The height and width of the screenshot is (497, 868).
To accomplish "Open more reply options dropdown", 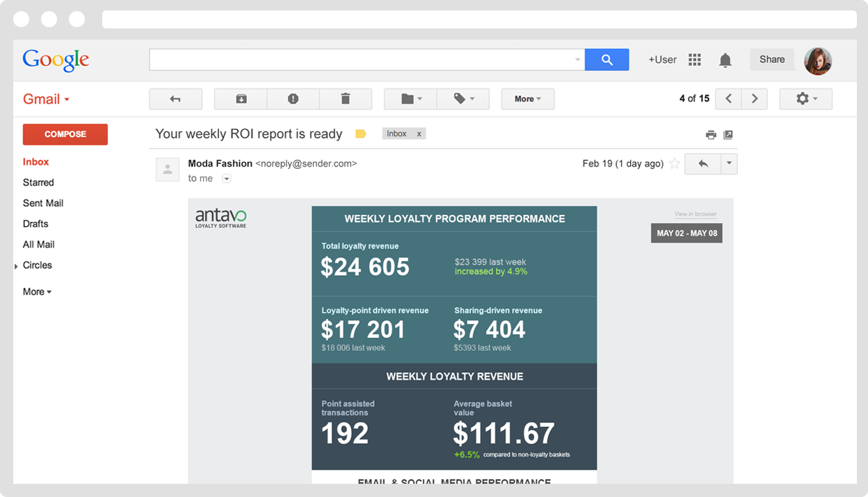I will (729, 164).
